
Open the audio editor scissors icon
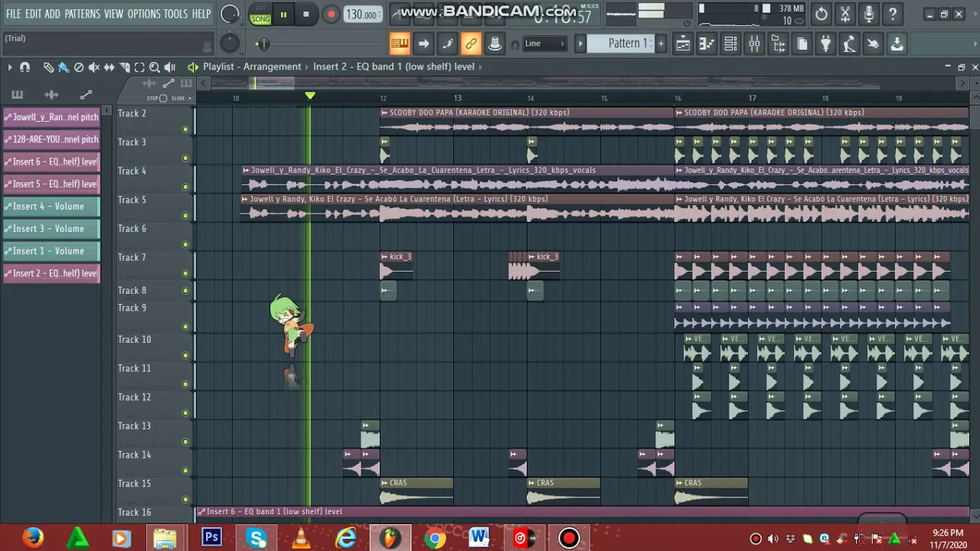point(844,14)
